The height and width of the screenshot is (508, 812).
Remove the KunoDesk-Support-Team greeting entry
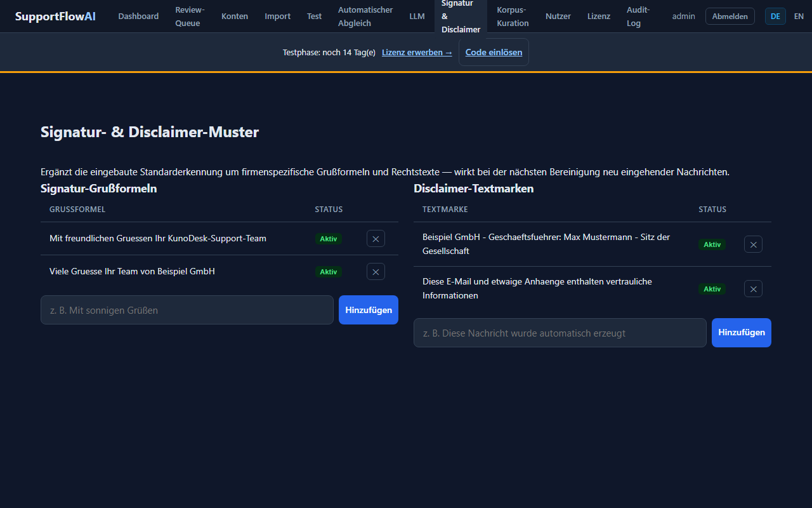[x=376, y=239]
